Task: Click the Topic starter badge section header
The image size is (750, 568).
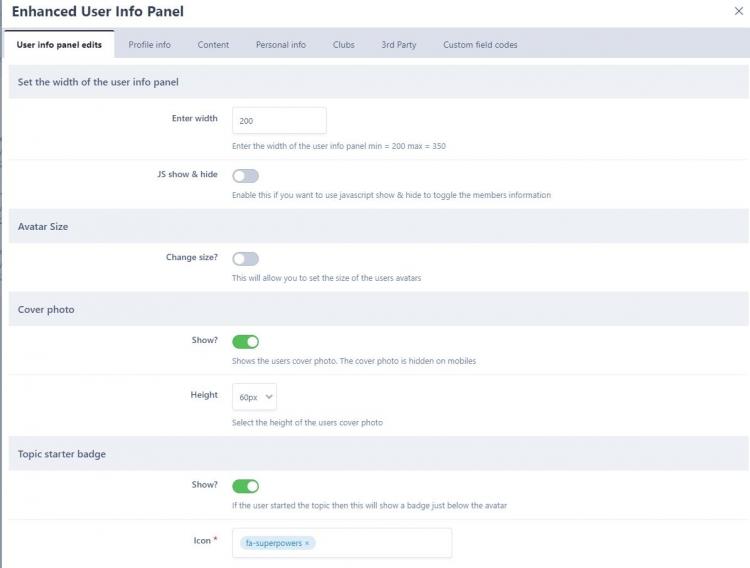Action: pyautogui.click(x=62, y=454)
